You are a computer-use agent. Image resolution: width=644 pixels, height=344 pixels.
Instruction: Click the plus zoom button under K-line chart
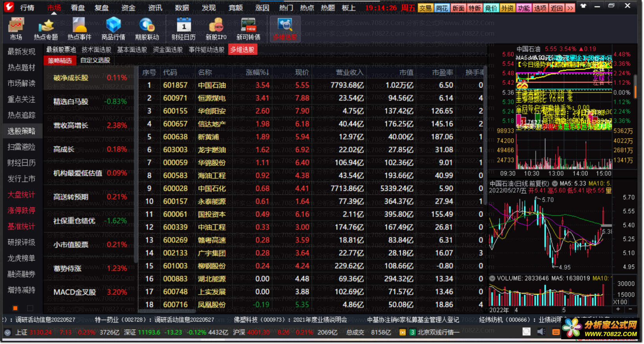point(618,309)
